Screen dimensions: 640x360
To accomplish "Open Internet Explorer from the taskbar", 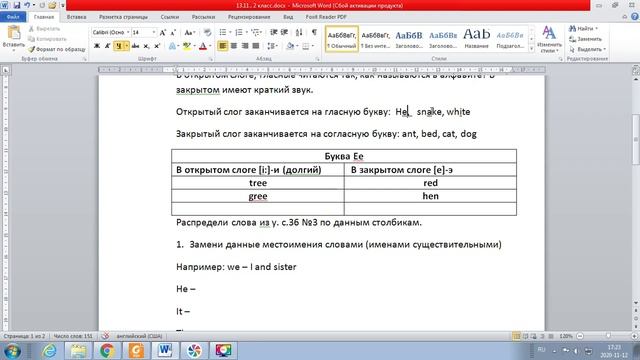I will click(x=49, y=351).
